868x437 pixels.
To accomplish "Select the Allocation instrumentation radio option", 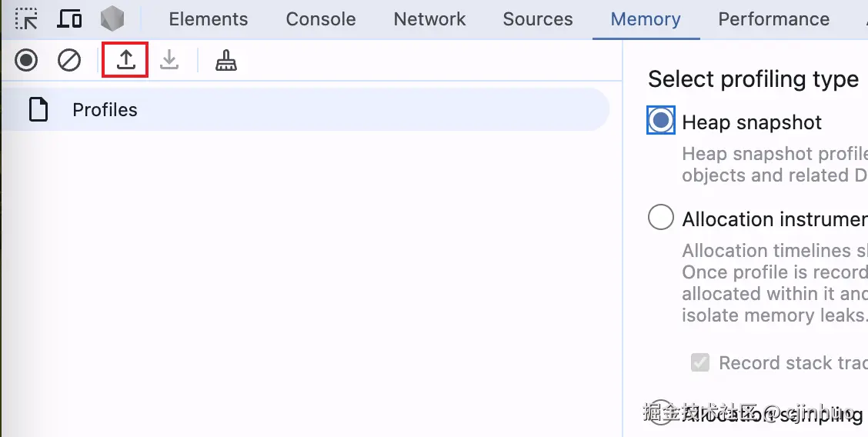I will (660, 218).
